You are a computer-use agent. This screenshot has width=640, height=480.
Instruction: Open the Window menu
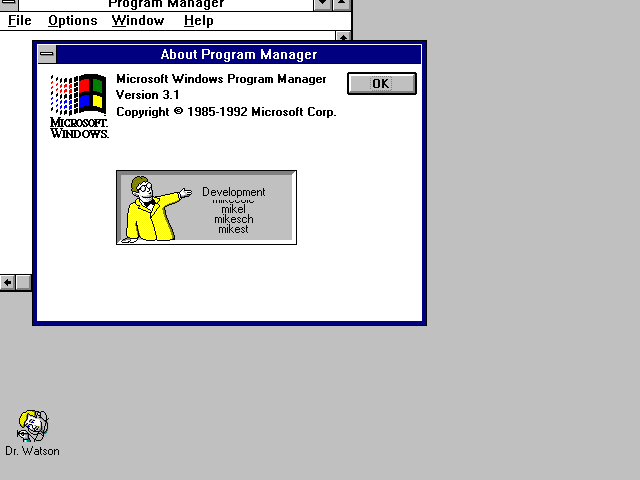coord(138,20)
